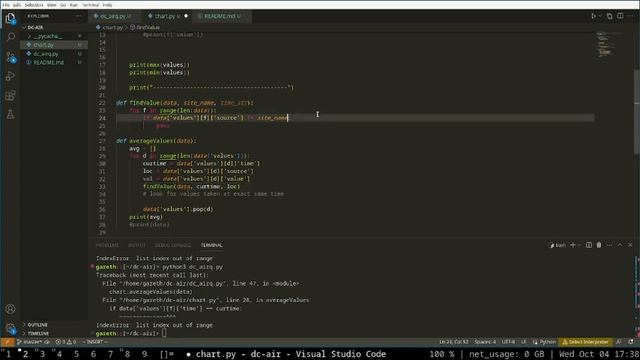Open the new terminal launch profile dropdown
The width and height of the screenshot is (640, 360).
point(579,245)
